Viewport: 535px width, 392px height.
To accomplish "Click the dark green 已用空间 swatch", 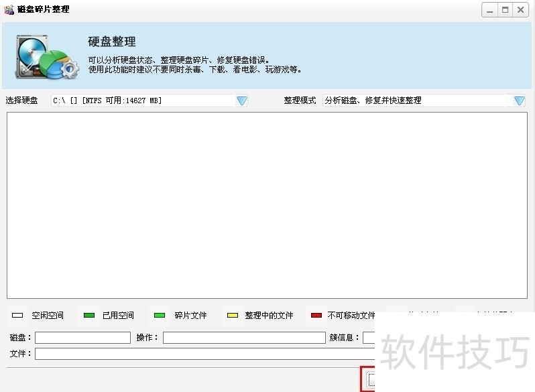I will tap(89, 315).
